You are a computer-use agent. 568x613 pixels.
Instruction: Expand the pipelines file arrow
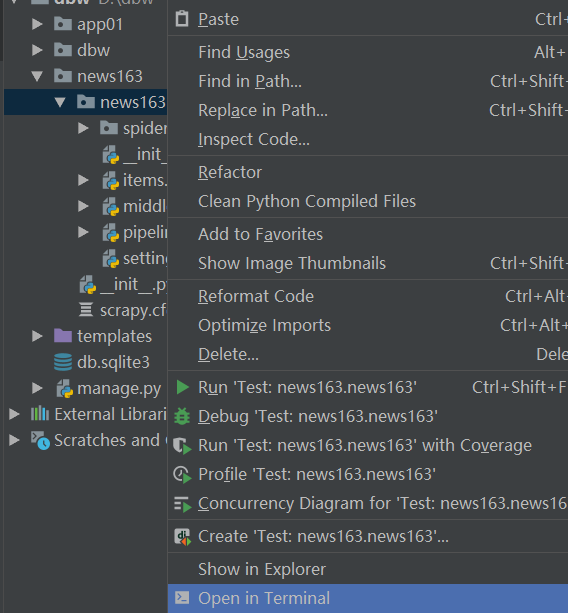83,233
